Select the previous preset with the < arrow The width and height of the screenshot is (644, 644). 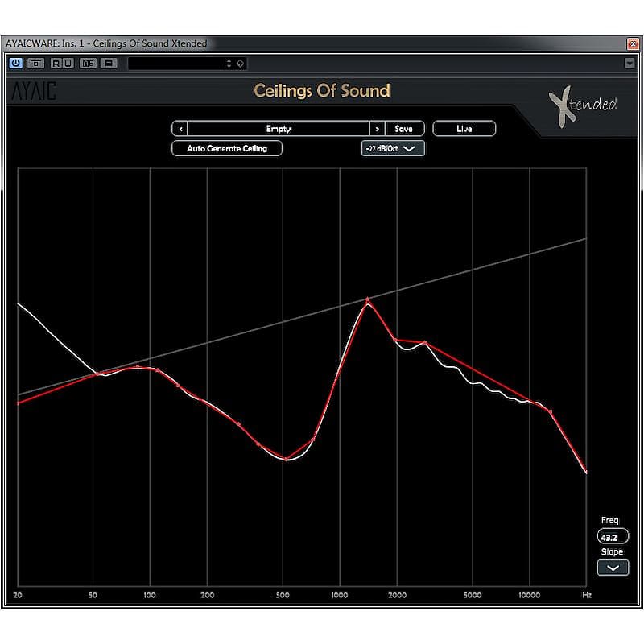click(180, 128)
